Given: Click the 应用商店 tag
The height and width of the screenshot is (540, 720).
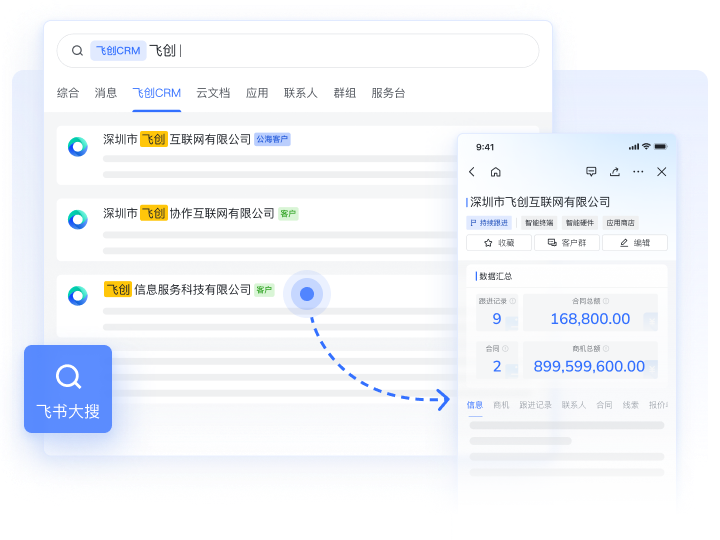Looking at the screenshot, I should click(x=620, y=223).
